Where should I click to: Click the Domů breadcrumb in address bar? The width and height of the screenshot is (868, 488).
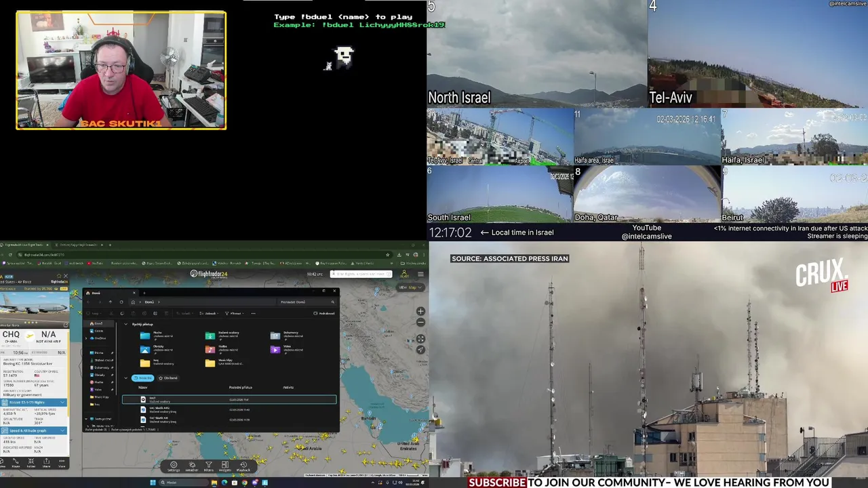tap(149, 302)
